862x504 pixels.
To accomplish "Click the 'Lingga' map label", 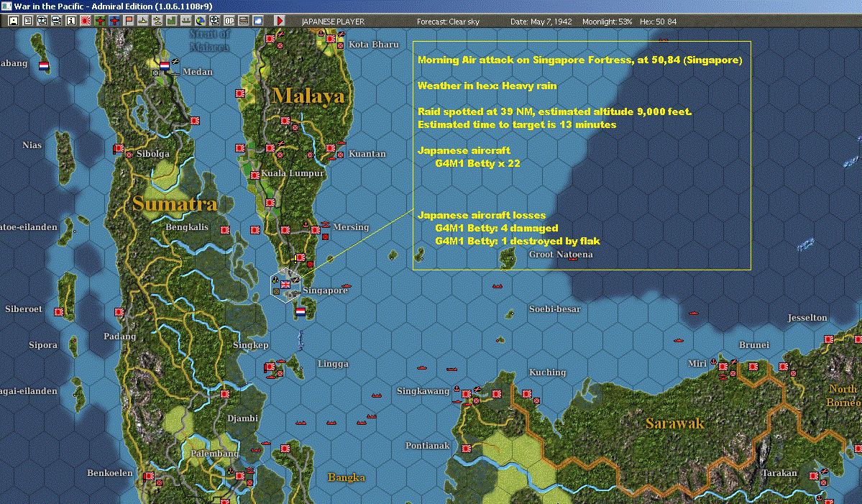I will coord(333,364).
